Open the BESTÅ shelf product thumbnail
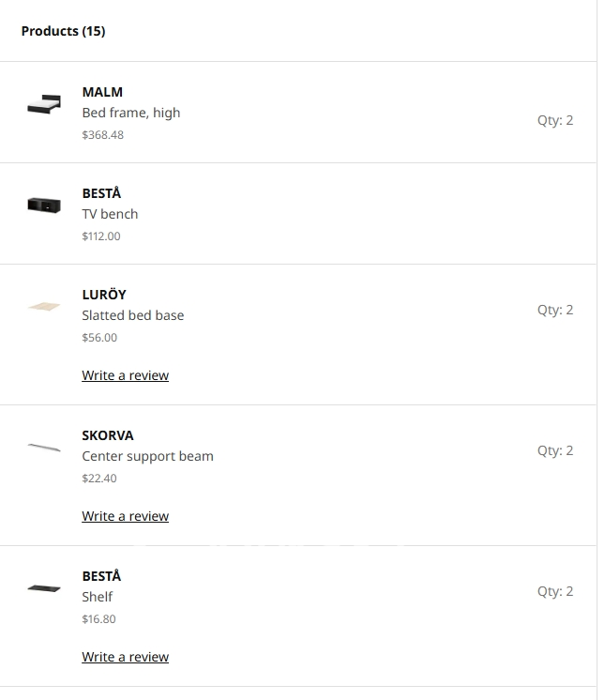Viewport: 605px width, 700px height. pos(44,588)
